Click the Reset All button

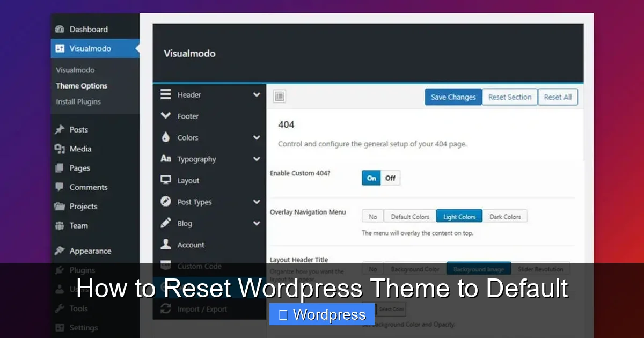[x=558, y=97]
